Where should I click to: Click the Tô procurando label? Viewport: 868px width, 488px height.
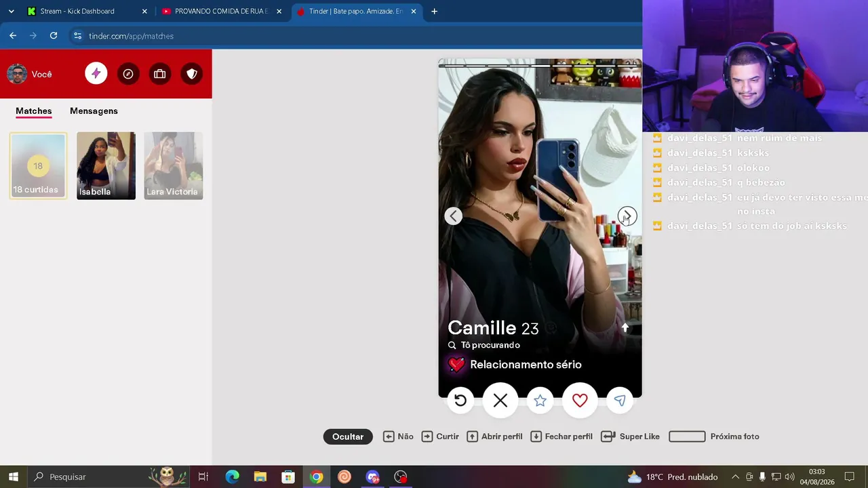click(x=490, y=345)
